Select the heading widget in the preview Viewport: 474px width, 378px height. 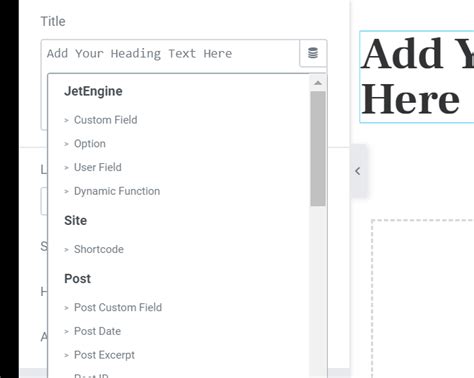[x=417, y=77]
